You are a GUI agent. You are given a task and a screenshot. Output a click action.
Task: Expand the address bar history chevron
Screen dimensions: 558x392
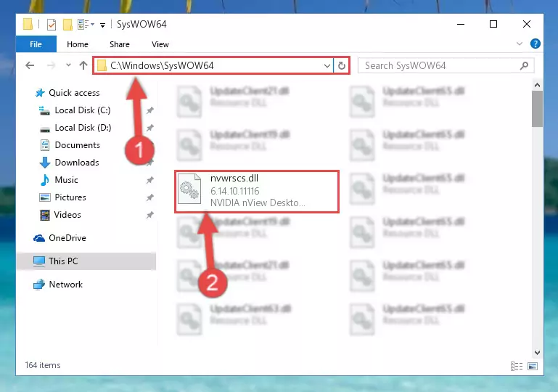[327, 65]
